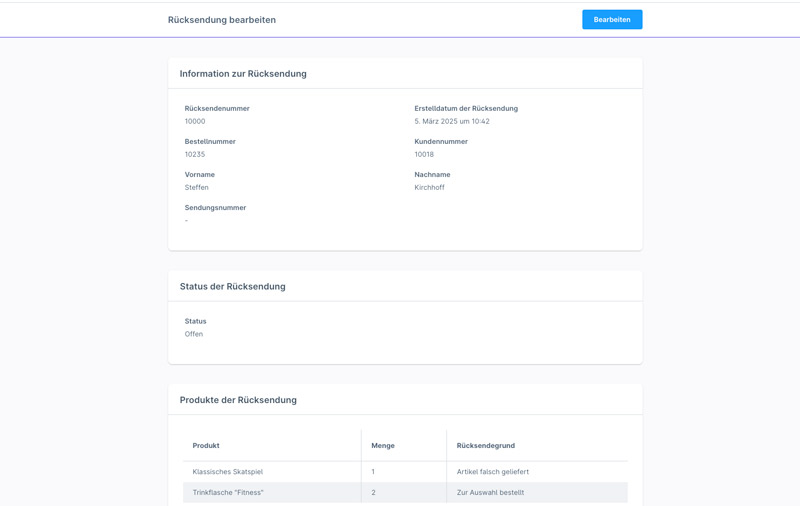The height and width of the screenshot is (506, 800).
Task: Click the last name Kirchhoff
Action: 429,187
